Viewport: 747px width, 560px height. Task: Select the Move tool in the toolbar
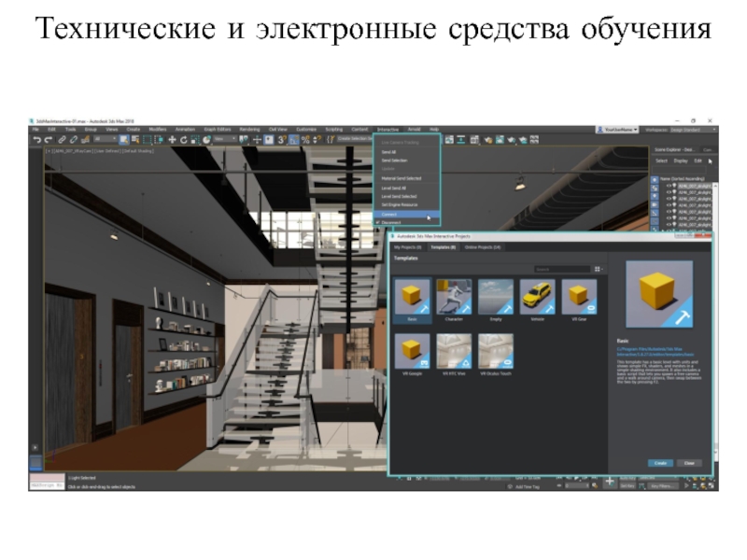click(172, 140)
